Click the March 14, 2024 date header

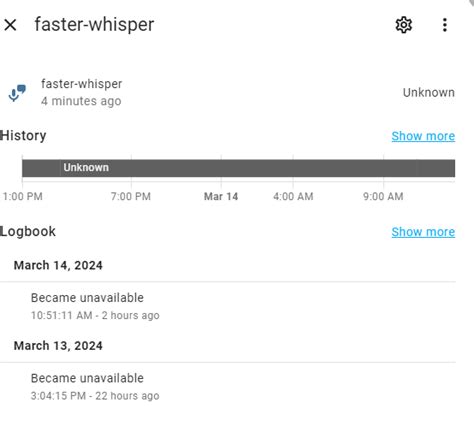tap(58, 265)
